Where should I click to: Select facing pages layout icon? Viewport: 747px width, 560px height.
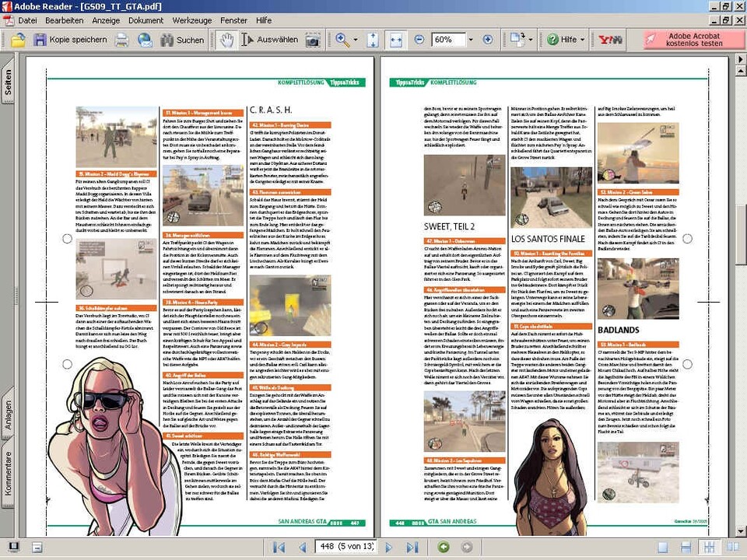(733, 548)
